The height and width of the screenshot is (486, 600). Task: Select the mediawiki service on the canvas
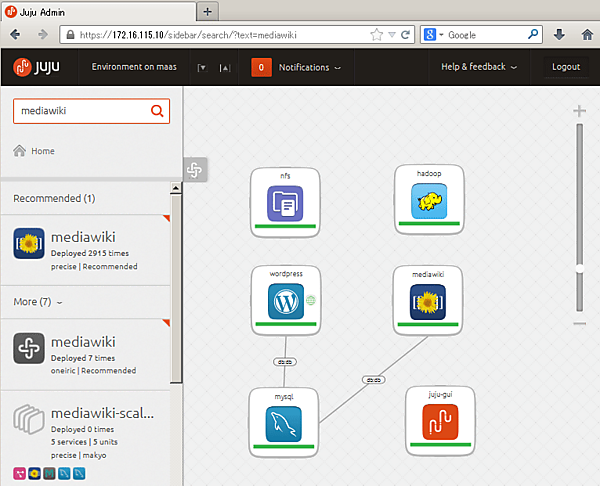click(427, 302)
